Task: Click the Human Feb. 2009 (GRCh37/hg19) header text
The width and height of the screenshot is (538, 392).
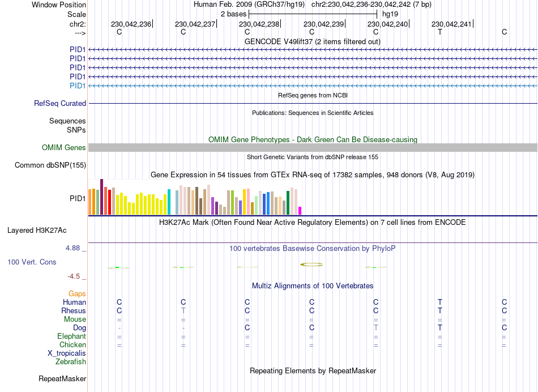Action: tap(249, 5)
